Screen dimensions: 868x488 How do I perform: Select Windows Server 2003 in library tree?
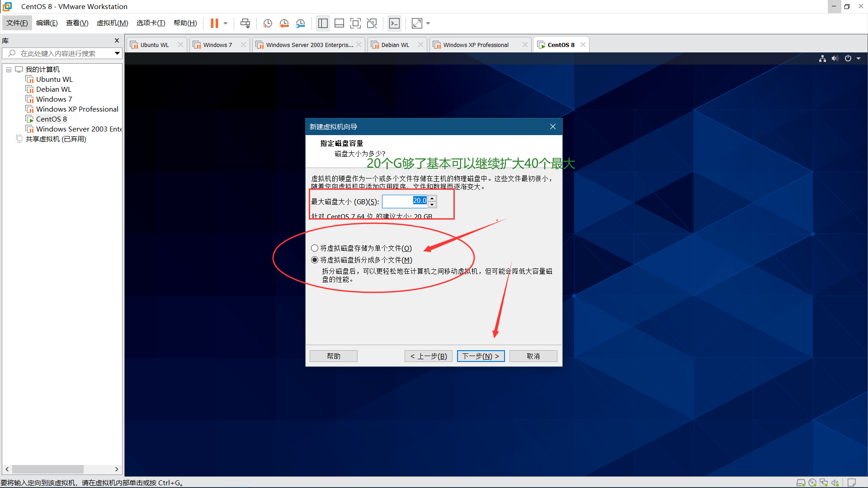pos(79,129)
